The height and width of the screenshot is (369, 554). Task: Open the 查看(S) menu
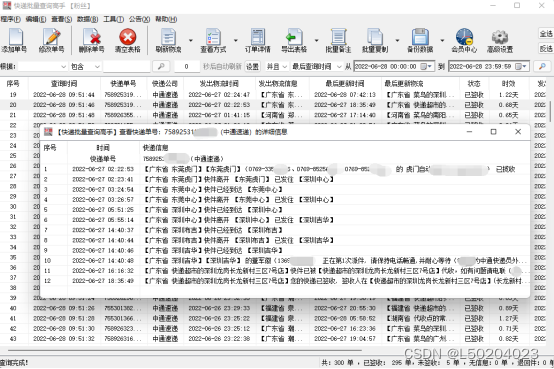(x=61, y=19)
